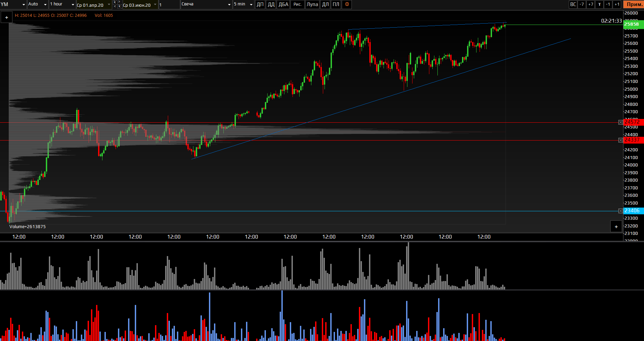Open the Рис. drawing menu
This screenshot has height=341, width=644.
point(298,4)
